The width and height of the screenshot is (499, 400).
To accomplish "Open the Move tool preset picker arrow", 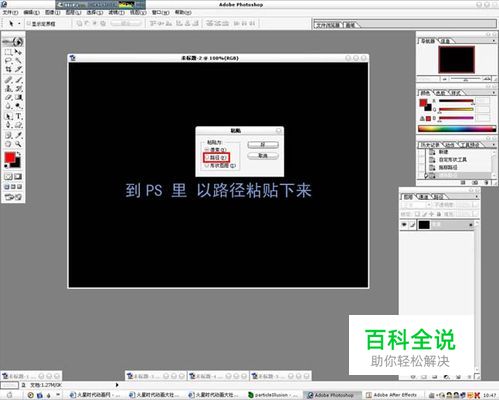I will [19, 24].
